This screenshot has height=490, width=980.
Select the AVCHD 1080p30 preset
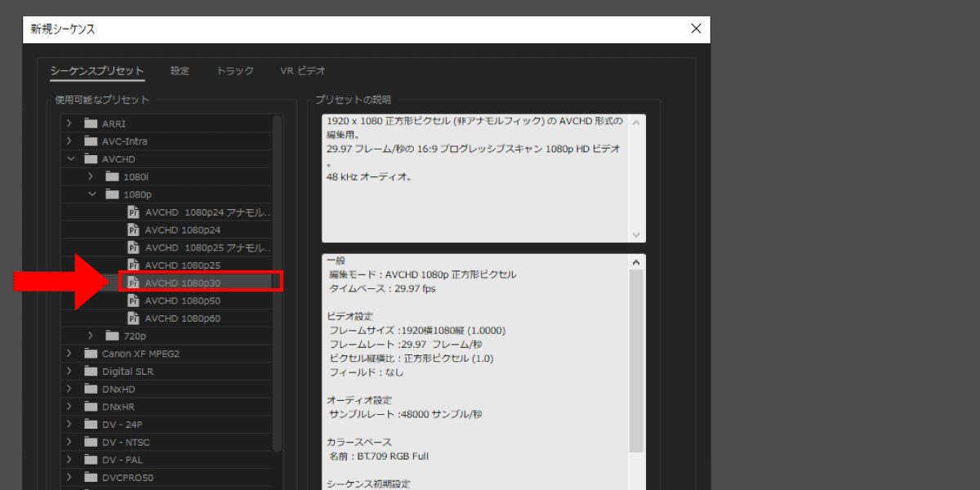(183, 283)
